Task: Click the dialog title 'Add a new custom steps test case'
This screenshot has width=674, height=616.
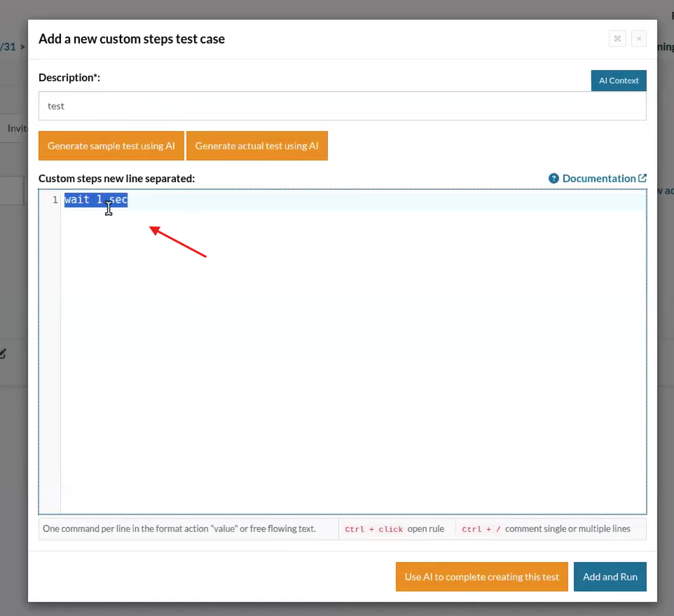Action: tap(132, 39)
